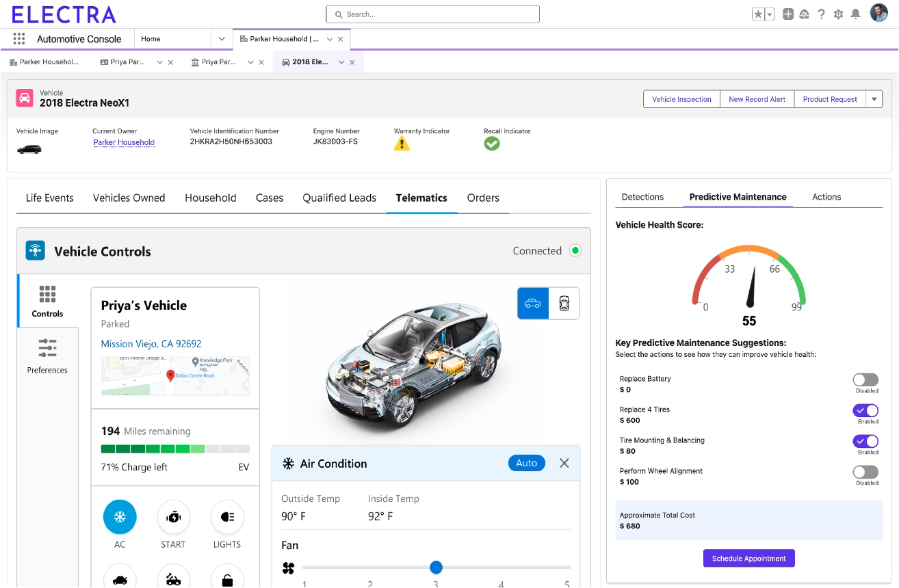
Task: Close the 2018 Ele... subtab
Action: (x=352, y=62)
